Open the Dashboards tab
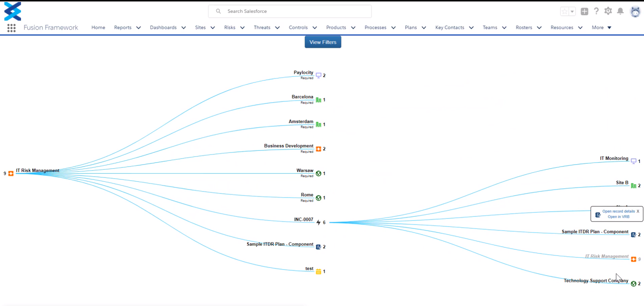This screenshot has height=306, width=644. [x=163, y=28]
